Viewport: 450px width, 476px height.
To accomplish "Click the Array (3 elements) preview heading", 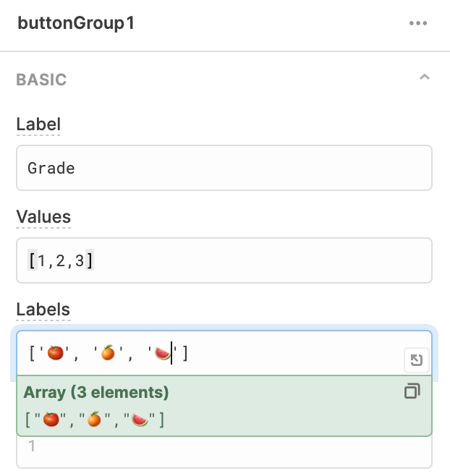I will (x=96, y=392).
